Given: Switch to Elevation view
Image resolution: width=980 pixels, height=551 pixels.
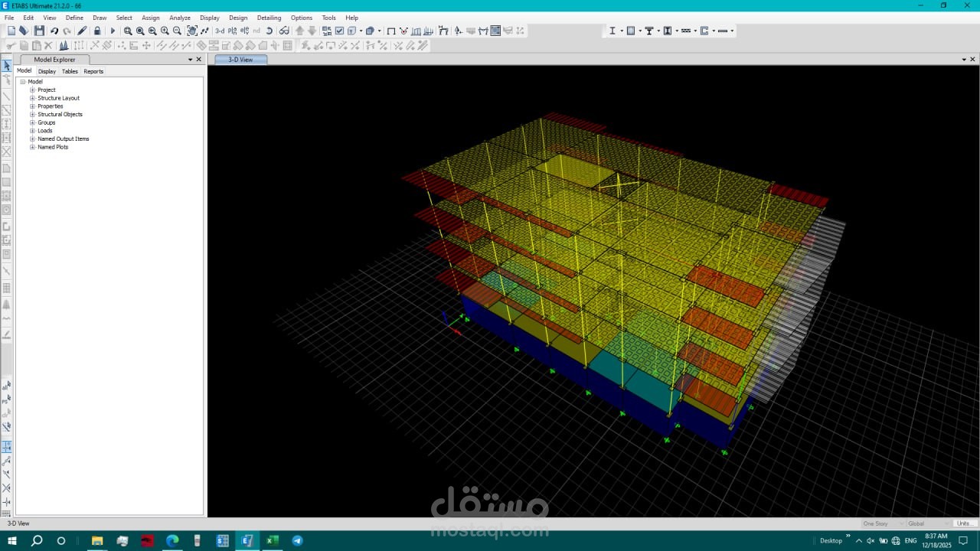Looking at the screenshot, I should [x=244, y=31].
